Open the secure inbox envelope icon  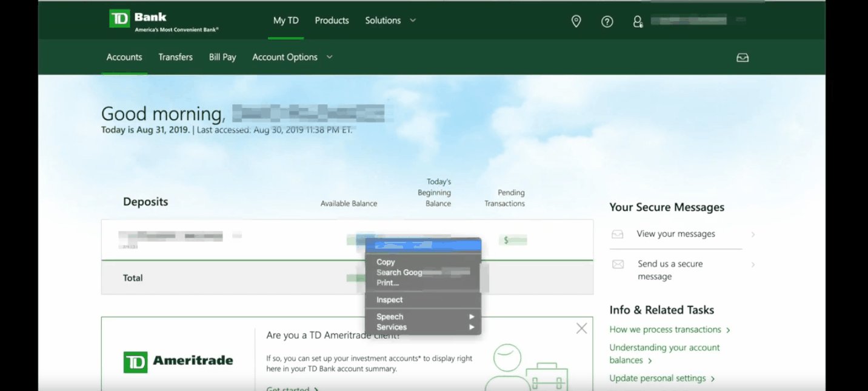pyautogui.click(x=742, y=57)
